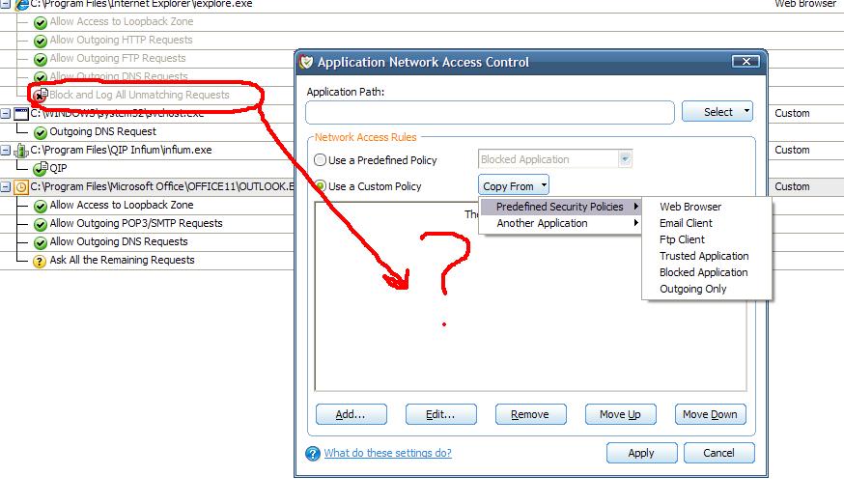The width and height of the screenshot is (844, 504).
Task: Select C:\Program Files\QIP Infium\infium.exe row text
Action: [121, 151]
